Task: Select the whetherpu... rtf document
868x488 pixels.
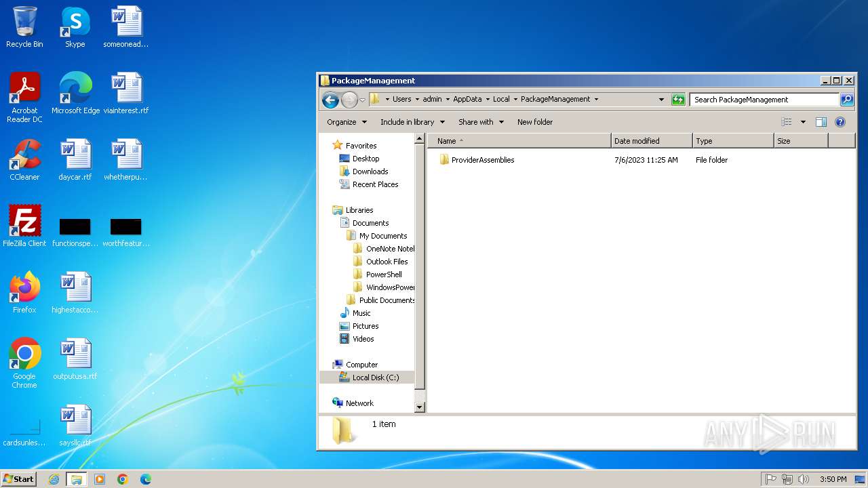Action: pyautogui.click(x=126, y=160)
